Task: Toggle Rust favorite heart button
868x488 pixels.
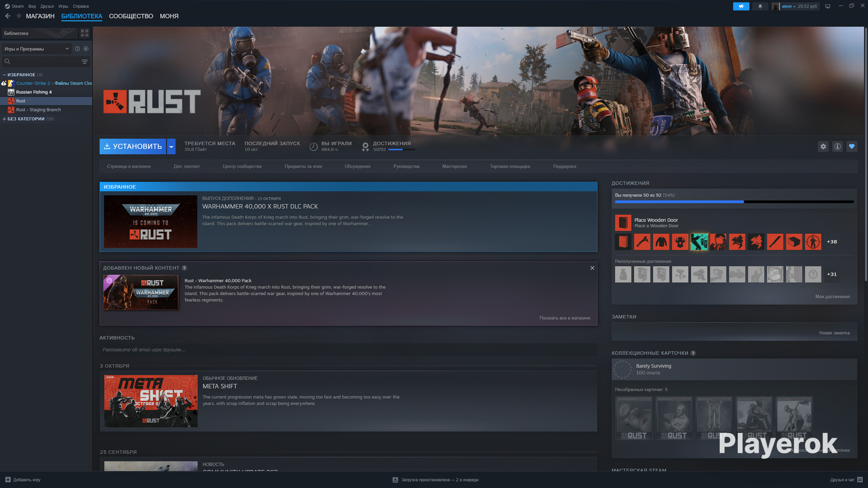Action: coord(851,146)
